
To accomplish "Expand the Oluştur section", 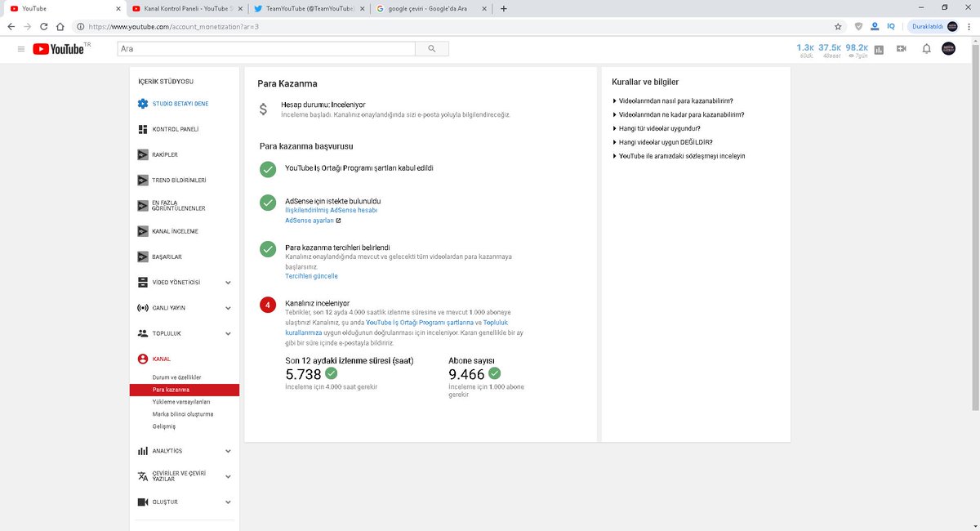I will point(228,502).
